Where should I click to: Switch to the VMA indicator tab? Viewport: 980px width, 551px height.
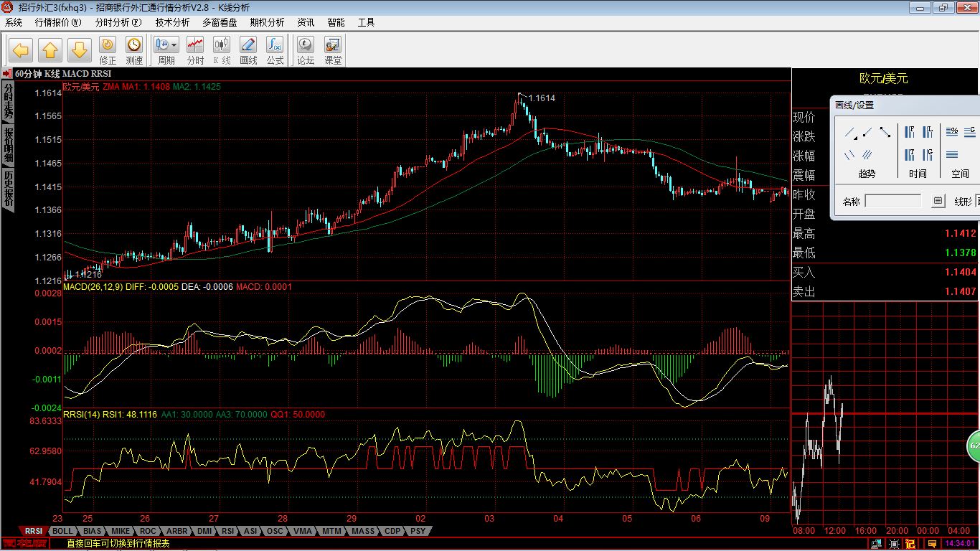coord(303,531)
